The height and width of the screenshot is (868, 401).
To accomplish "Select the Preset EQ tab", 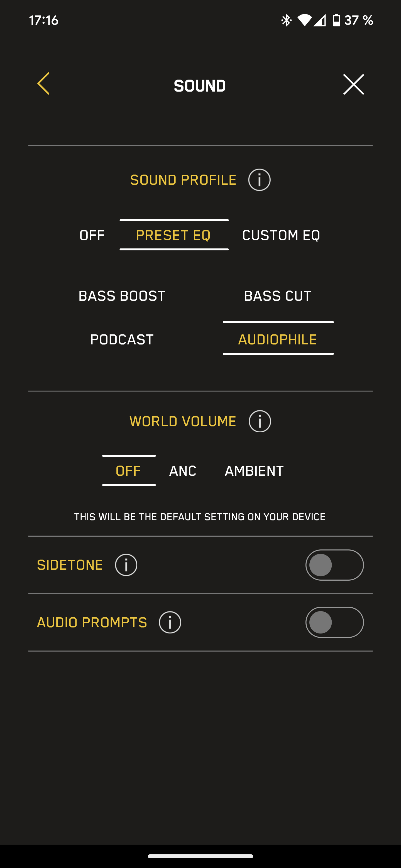I will tap(173, 235).
